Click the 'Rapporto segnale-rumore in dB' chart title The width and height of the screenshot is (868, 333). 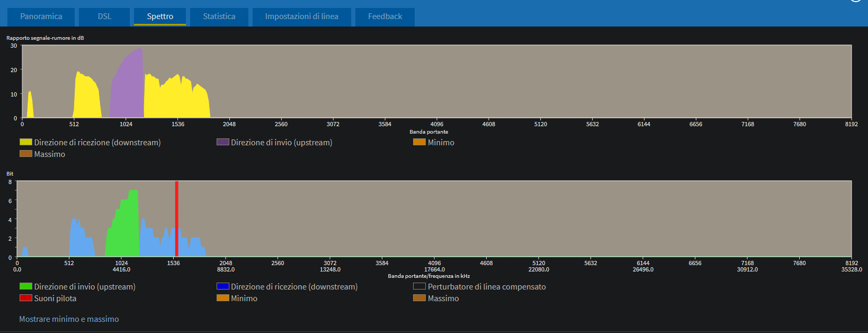45,38
